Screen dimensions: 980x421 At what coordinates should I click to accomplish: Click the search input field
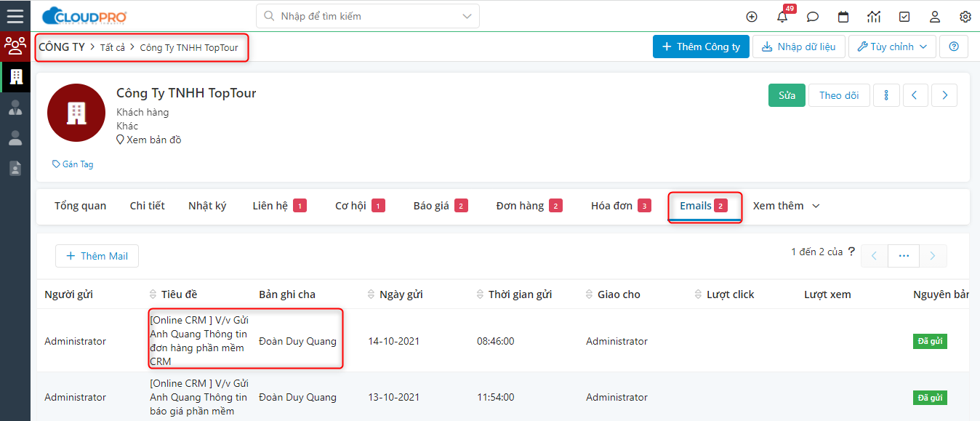364,16
